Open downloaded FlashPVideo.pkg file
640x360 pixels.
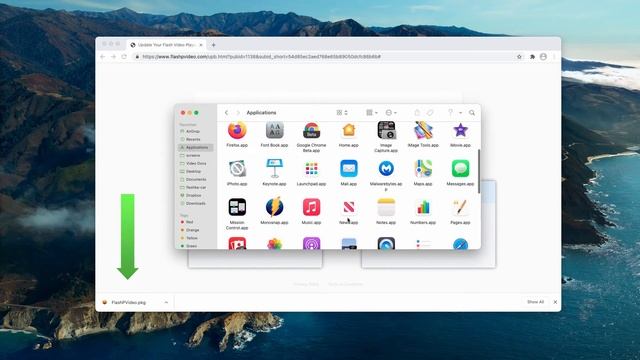click(x=129, y=302)
